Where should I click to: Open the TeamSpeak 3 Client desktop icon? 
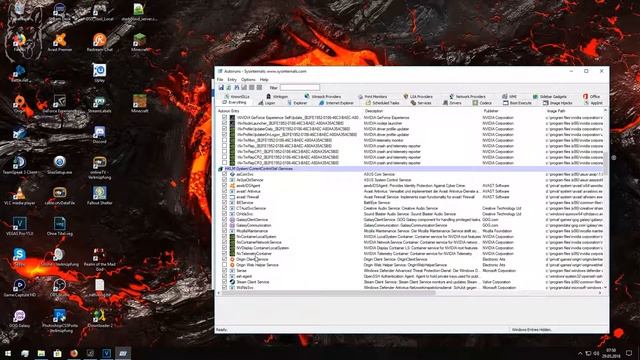tap(19, 164)
